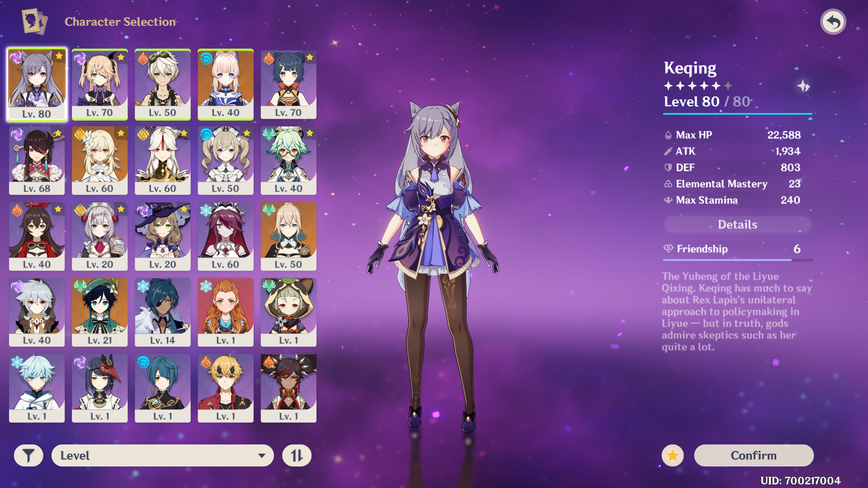Select witch-hat Lisa Lv. 20 card
This screenshot has width=868, height=488.
pyautogui.click(x=163, y=236)
